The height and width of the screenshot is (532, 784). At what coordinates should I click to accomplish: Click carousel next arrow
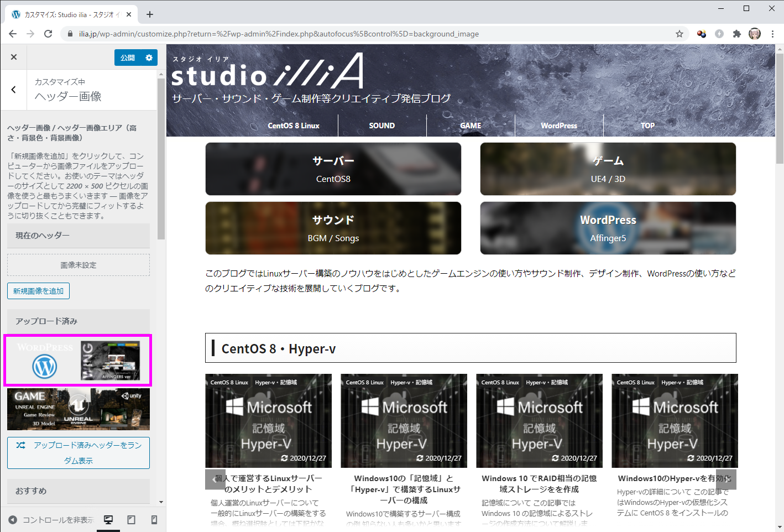click(x=726, y=479)
